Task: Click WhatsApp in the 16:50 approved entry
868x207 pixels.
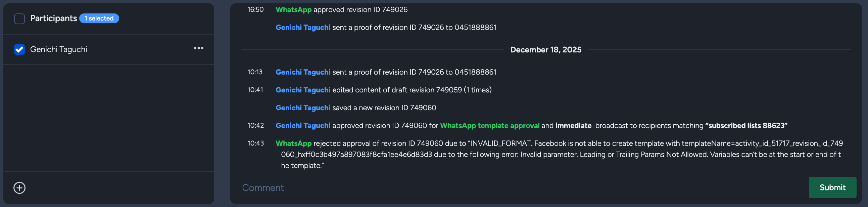Action: point(293,10)
